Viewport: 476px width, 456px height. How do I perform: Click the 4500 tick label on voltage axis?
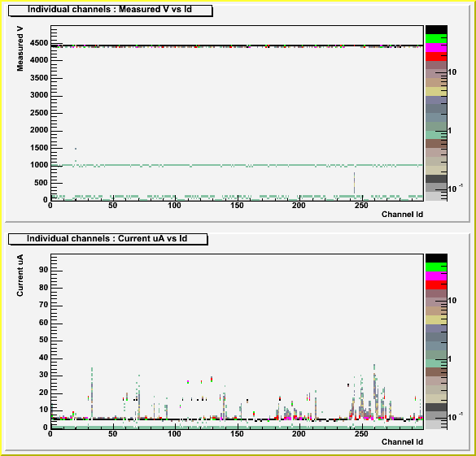(39, 43)
